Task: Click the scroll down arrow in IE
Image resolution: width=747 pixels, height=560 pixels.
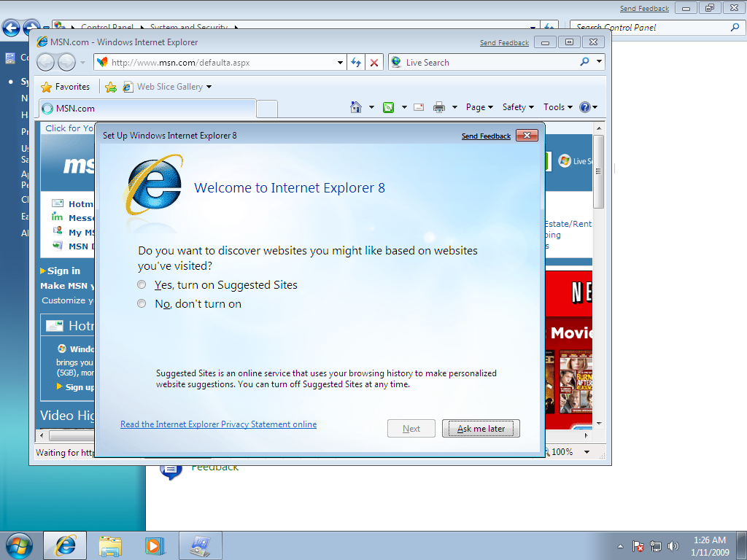Action: click(599, 424)
